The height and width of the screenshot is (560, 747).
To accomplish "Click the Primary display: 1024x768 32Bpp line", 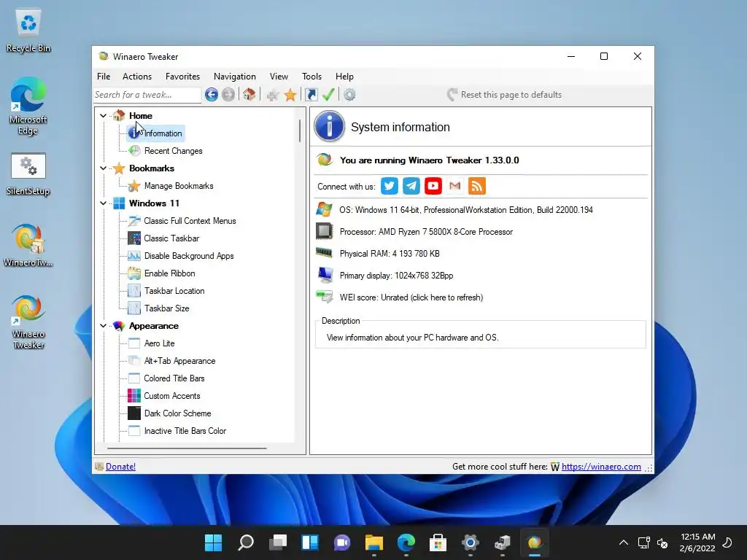I will point(396,276).
